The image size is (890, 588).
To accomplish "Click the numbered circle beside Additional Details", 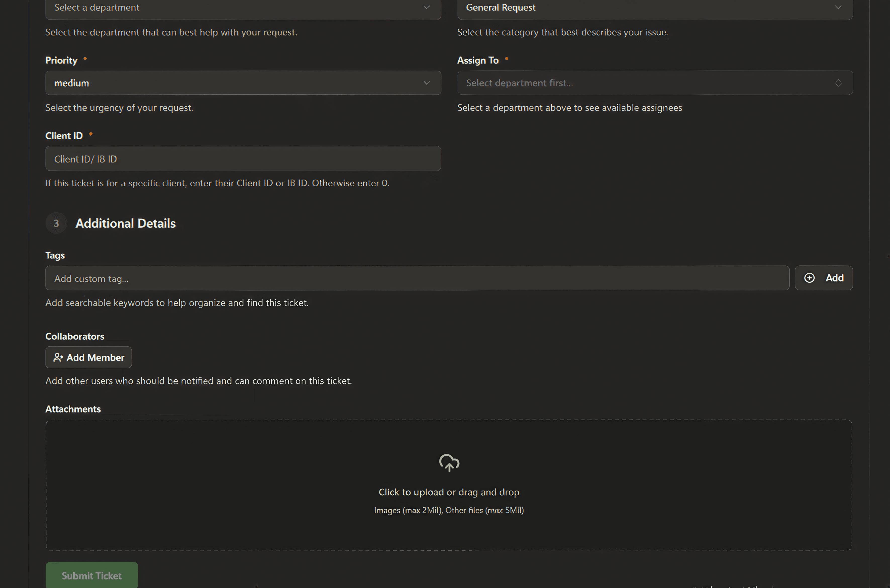I will 56,223.
